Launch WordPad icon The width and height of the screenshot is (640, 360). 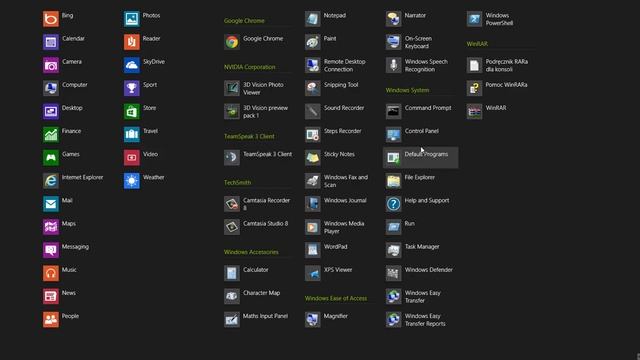click(313, 250)
